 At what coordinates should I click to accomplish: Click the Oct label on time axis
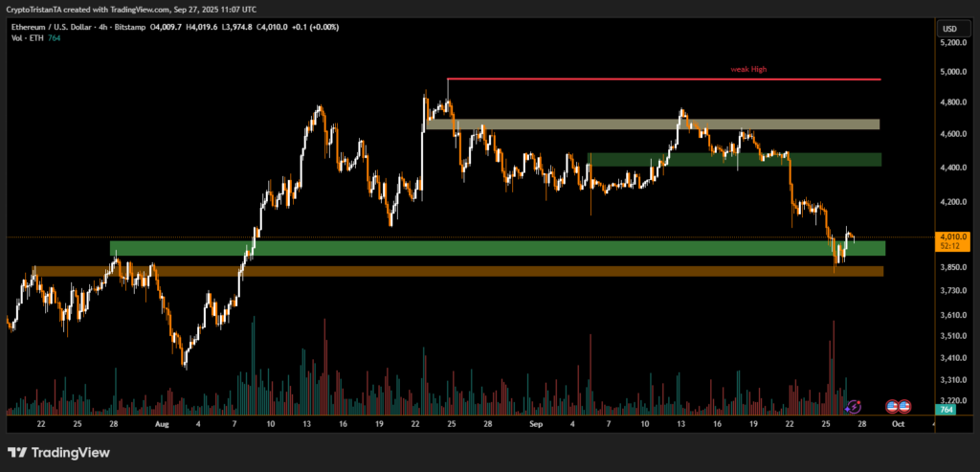(898, 422)
